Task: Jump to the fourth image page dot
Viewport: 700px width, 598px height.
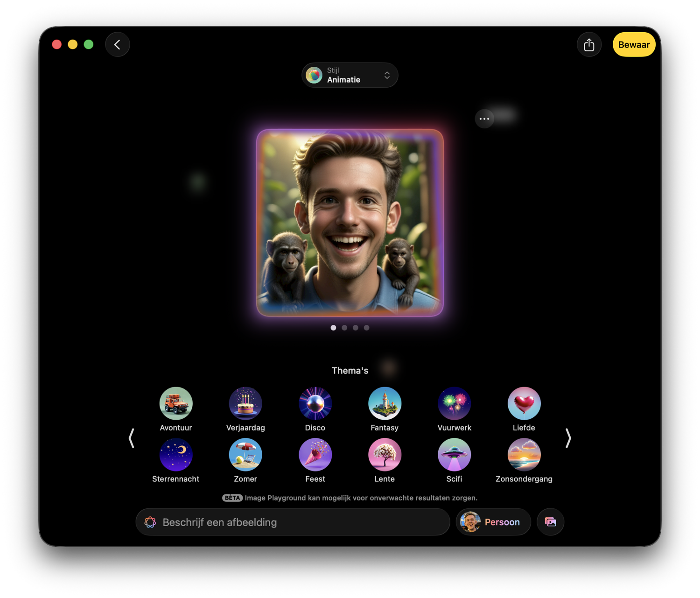Action: pos(367,328)
